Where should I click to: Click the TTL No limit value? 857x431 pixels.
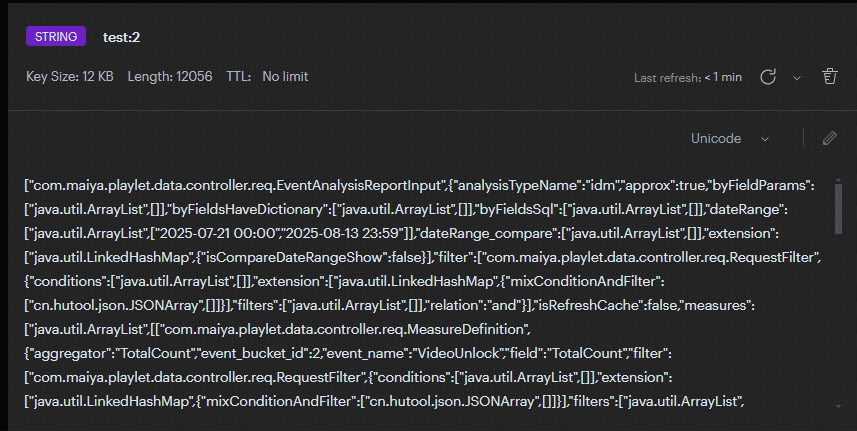coord(285,76)
